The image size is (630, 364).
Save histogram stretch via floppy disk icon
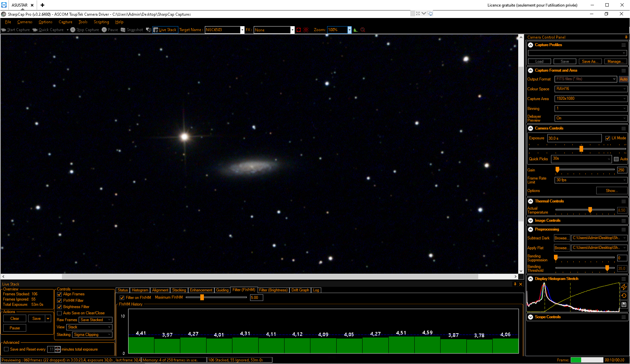(x=624, y=304)
